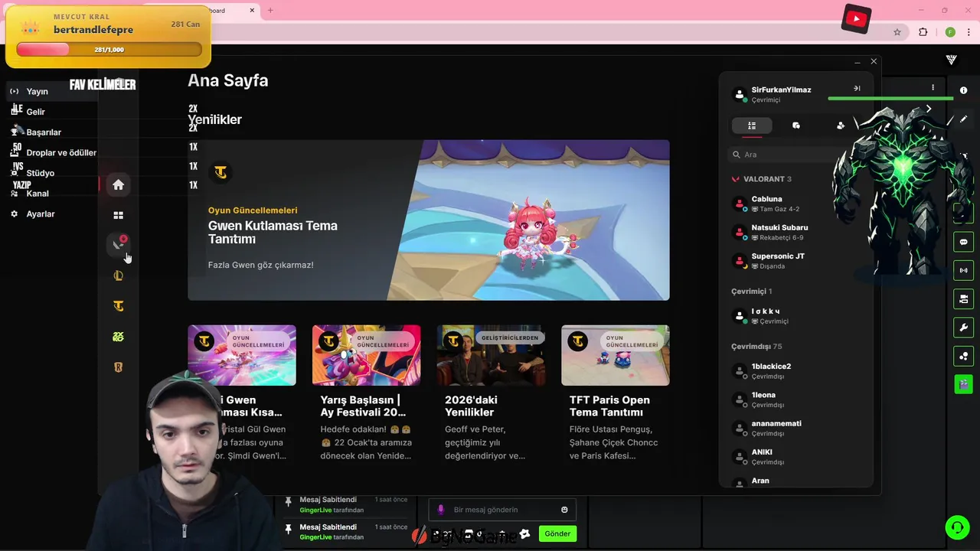Open the Kanal menu item
This screenshot has height=551, width=980.
coord(37,194)
